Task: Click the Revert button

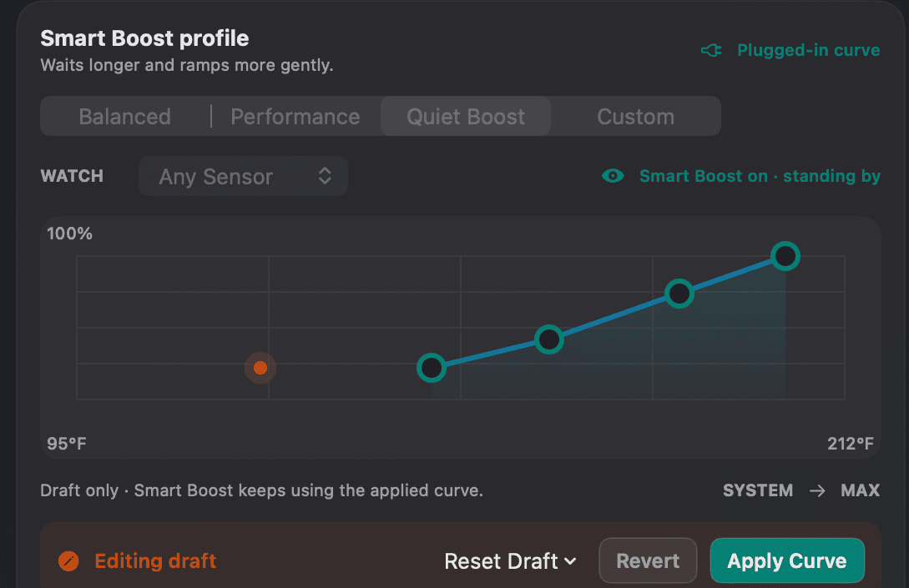Action: (x=648, y=560)
